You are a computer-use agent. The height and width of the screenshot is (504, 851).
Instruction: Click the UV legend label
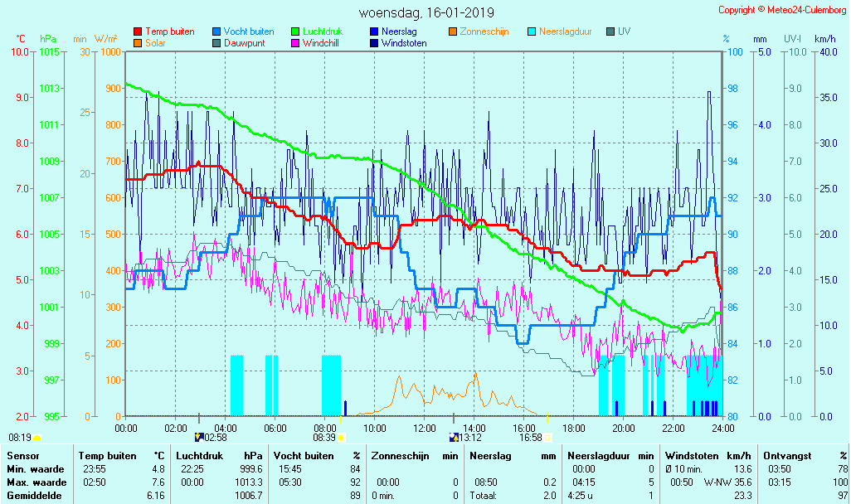[x=624, y=31]
